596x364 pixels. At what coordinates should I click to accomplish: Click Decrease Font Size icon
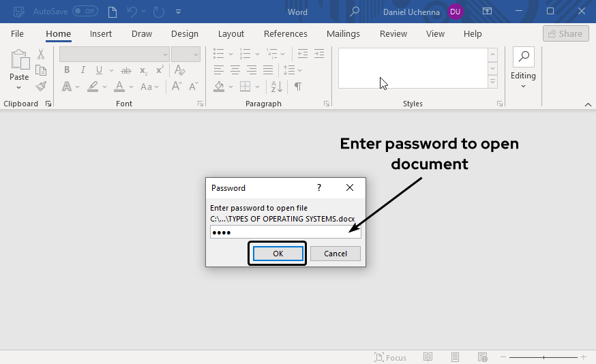tap(194, 87)
